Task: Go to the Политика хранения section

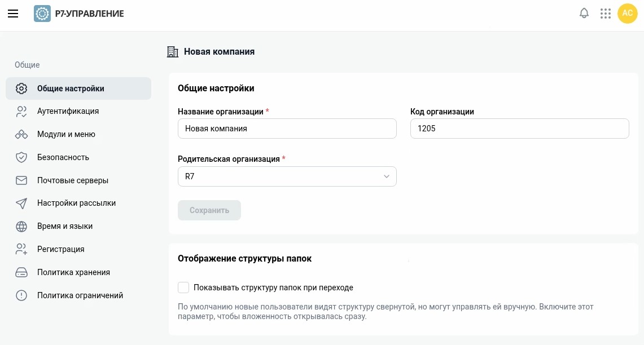Action: 78,272
